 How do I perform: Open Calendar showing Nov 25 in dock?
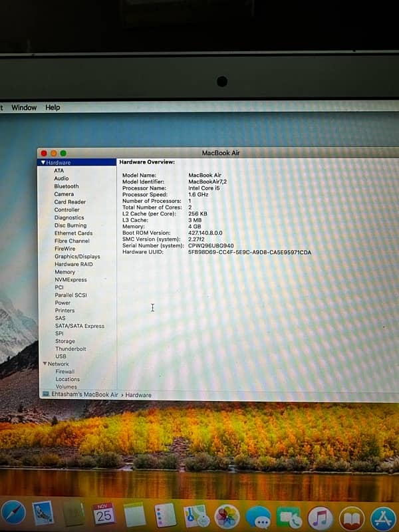click(x=104, y=514)
